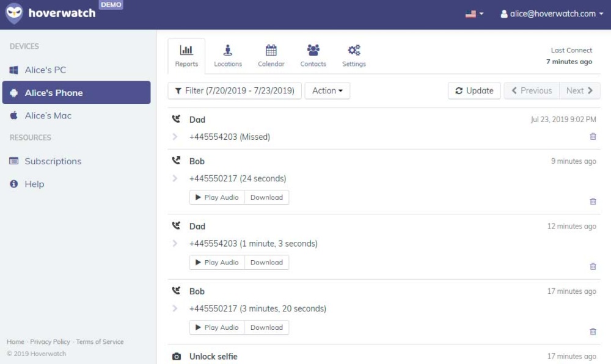This screenshot has height=364, width=611.
Task: Expand Dad's 1 minute, 3 seconds call
Action: [175, 244]
